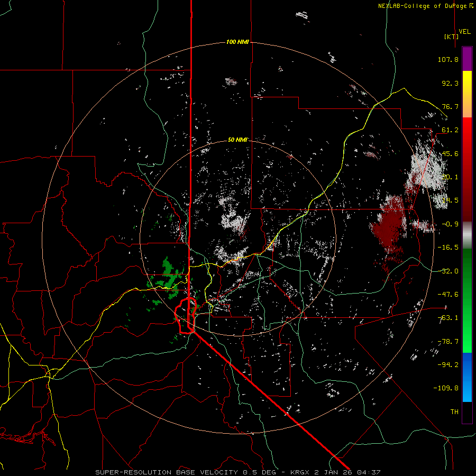Click the SUPER-RESOLUTION BASE VELOCITY caption text
Viewport: 476px width, 476px height.
[167, 472]
